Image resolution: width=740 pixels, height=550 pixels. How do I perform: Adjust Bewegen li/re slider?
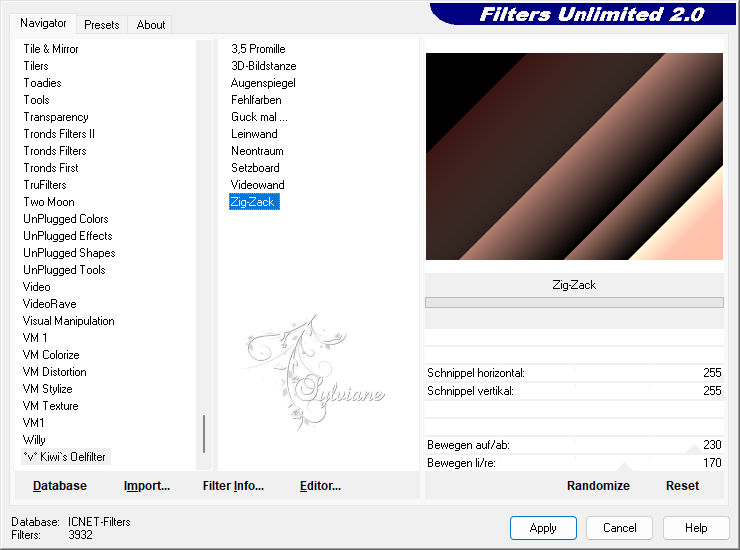(x=574, y=463)
